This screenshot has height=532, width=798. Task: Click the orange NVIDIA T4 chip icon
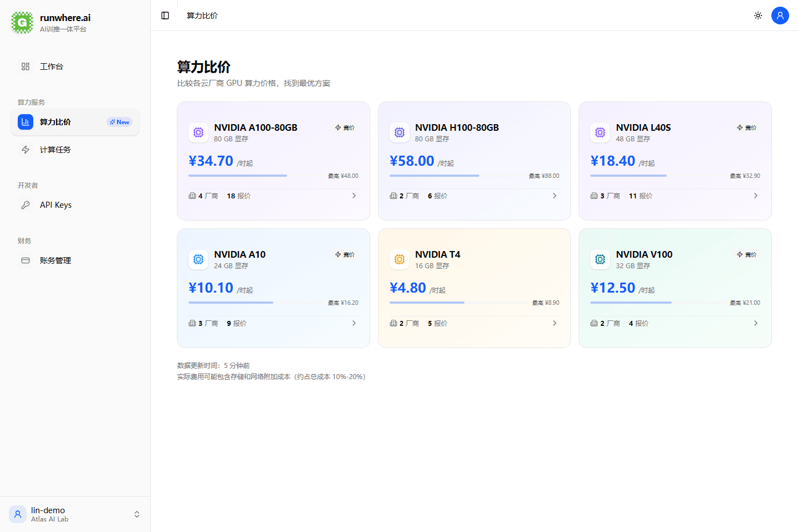pos(400,259)
